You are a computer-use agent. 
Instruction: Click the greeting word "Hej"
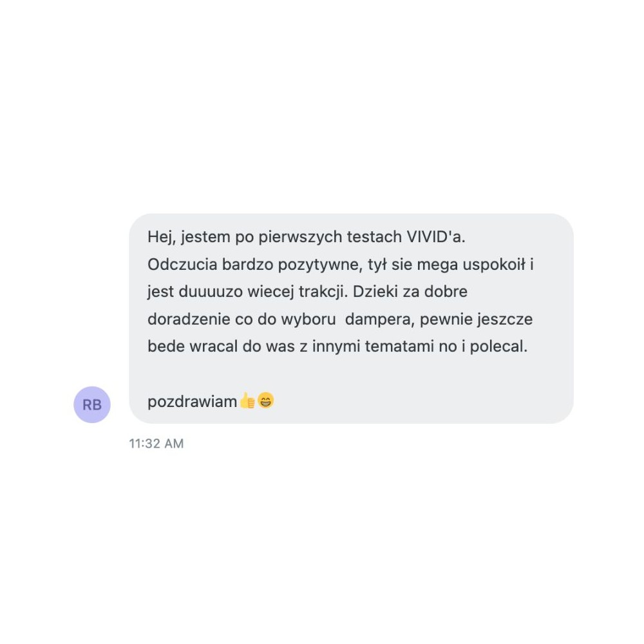click(160, 238)
